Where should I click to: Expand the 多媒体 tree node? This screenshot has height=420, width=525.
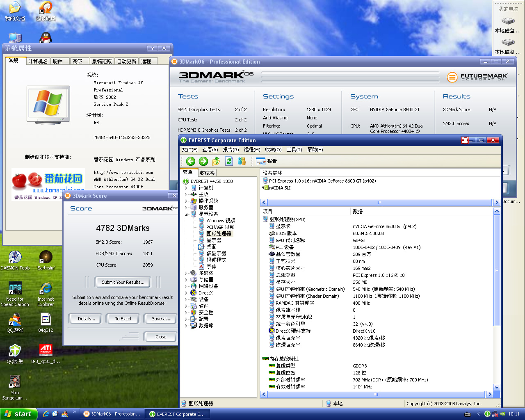coord(186,273)
